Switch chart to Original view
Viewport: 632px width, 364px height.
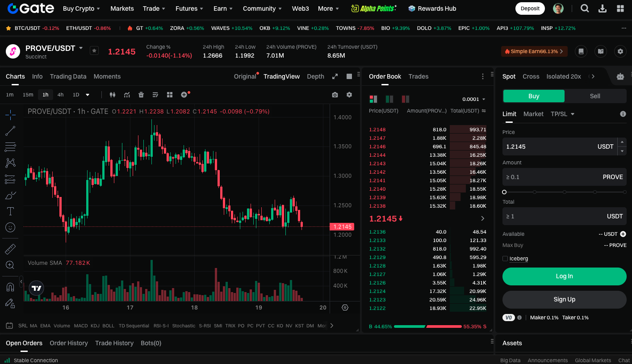(x=245, y=76)
